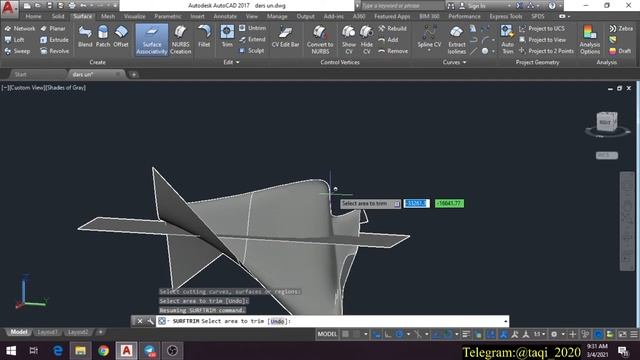640x360 pixels.
Task: Open Chrome from the taskbar
Action: (x=103, y=351)
